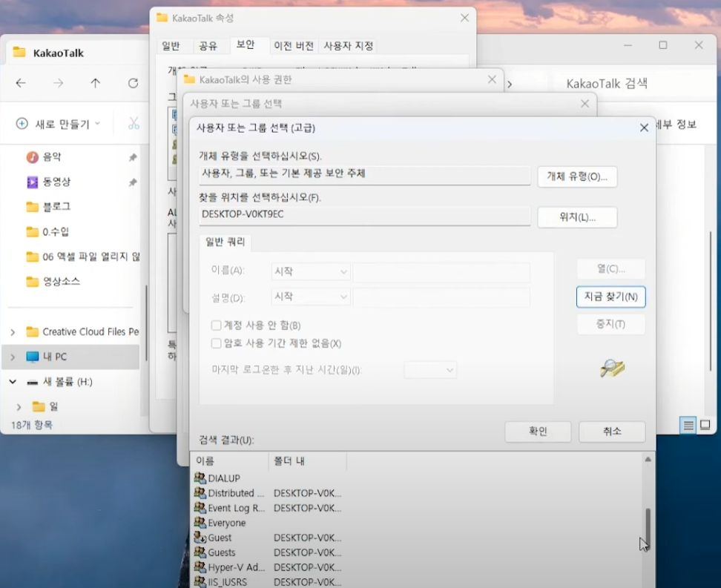The height and width of the screenshot is (588, 721).
Task: Open the 마지막 로그온한 후 지난 시간 dropdown
Action: pyautogui.click(x=430, y=370)
